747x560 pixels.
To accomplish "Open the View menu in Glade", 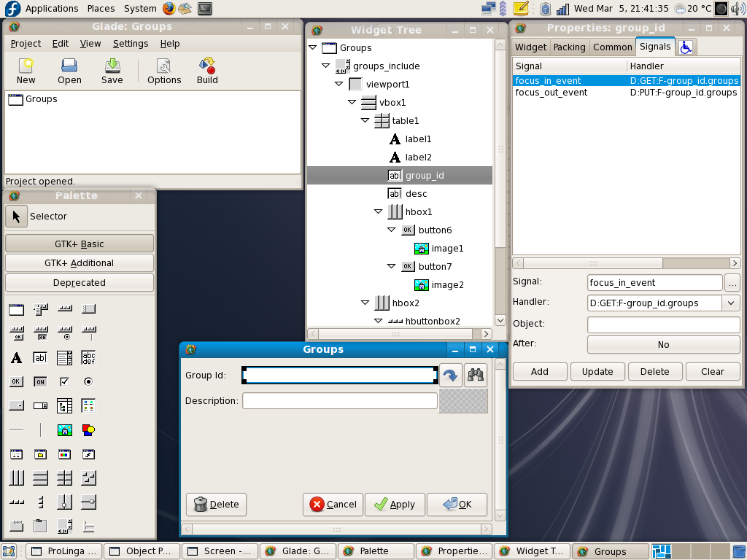I will coord(90,43).
